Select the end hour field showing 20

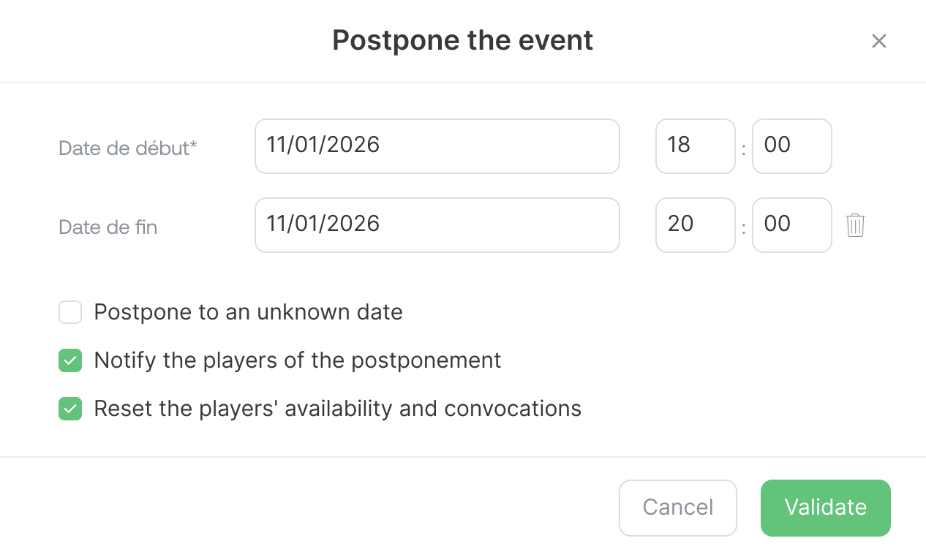pos(695,225)
